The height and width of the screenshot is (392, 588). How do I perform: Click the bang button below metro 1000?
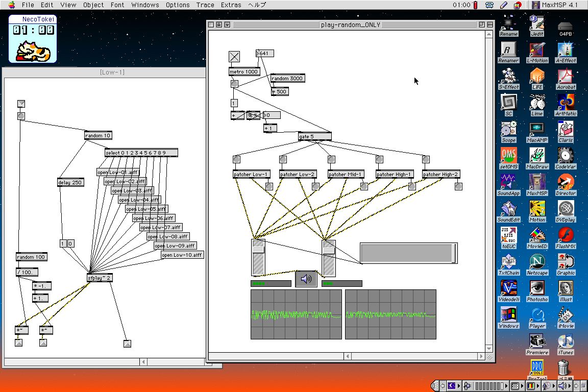pyautogui.click(x=234, y=84)
